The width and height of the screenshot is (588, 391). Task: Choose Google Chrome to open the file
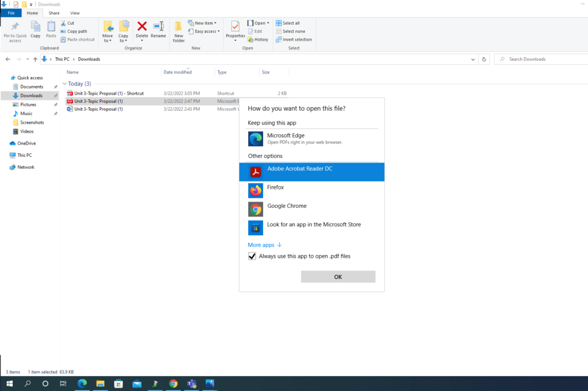[x=312, y=209]
